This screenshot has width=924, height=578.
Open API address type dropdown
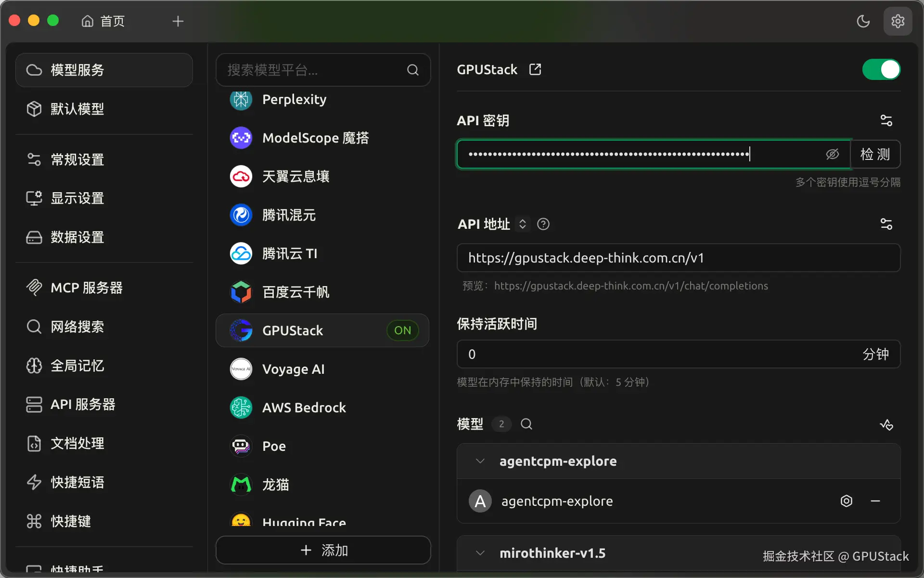point(523,224)
